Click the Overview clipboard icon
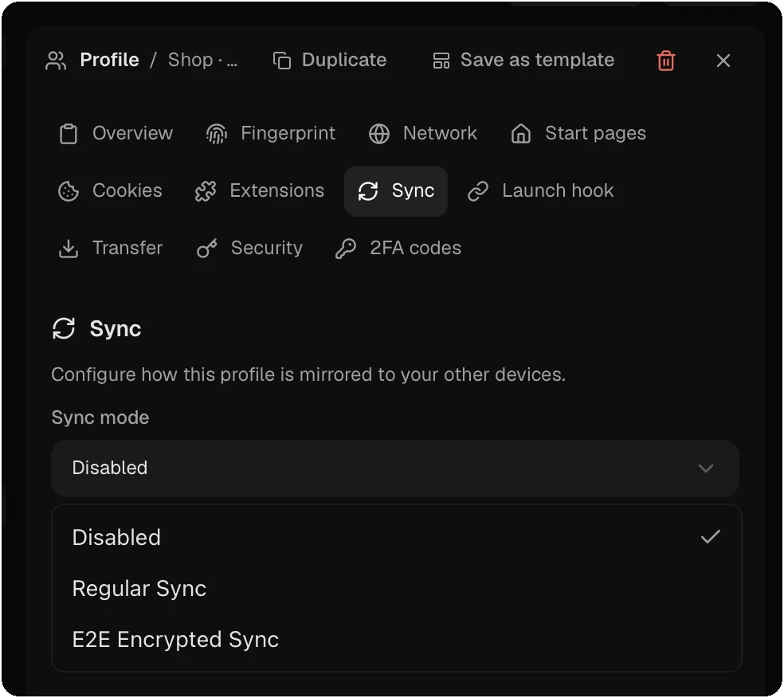This screenshot has height=698, width=784. (x=69, y=134)
